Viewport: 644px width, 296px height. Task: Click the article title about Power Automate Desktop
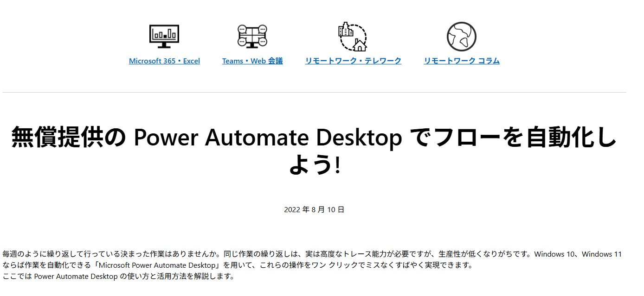click(x=314, y=151)
